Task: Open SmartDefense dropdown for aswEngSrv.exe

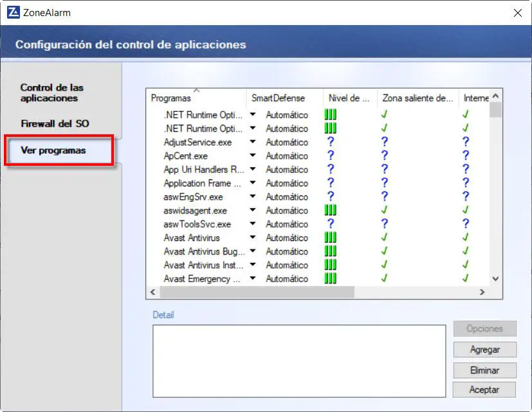Action: point(252,196)
